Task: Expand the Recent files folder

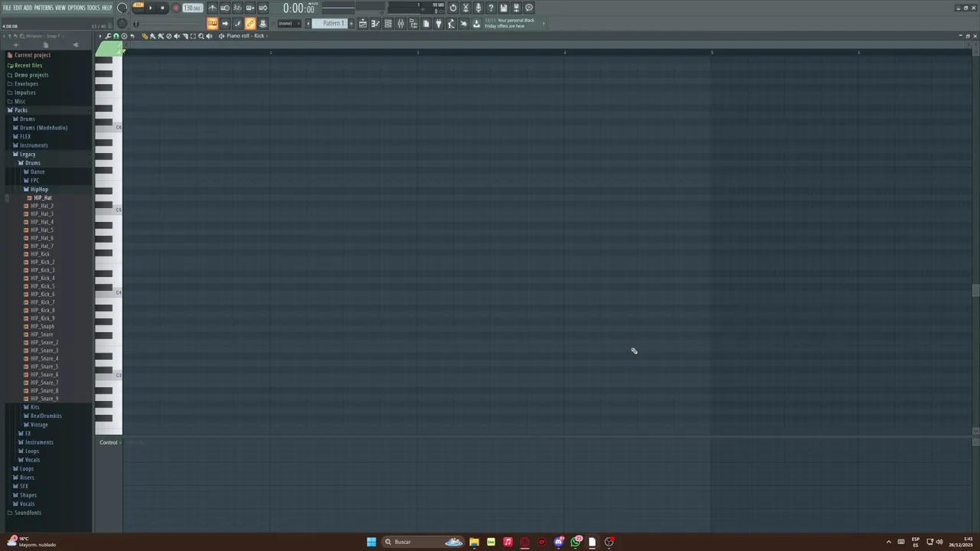Action: tap(28, 65)
